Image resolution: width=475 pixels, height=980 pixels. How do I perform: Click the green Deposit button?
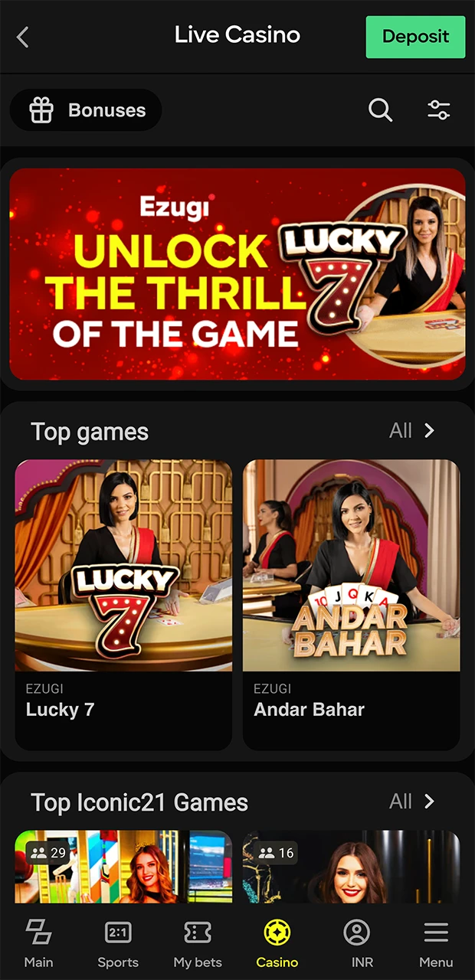pyautogui.click(x=415, y=37)
